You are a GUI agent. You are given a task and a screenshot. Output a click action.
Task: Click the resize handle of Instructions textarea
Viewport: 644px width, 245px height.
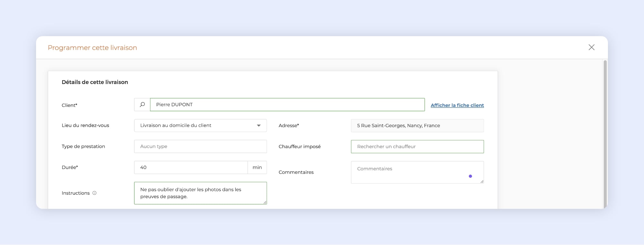(x=265, y=202)
